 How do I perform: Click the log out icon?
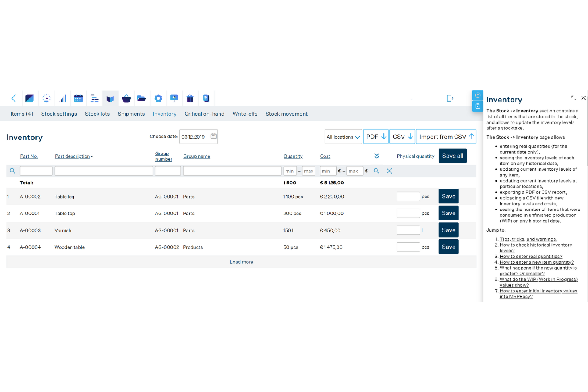[450, 98]
